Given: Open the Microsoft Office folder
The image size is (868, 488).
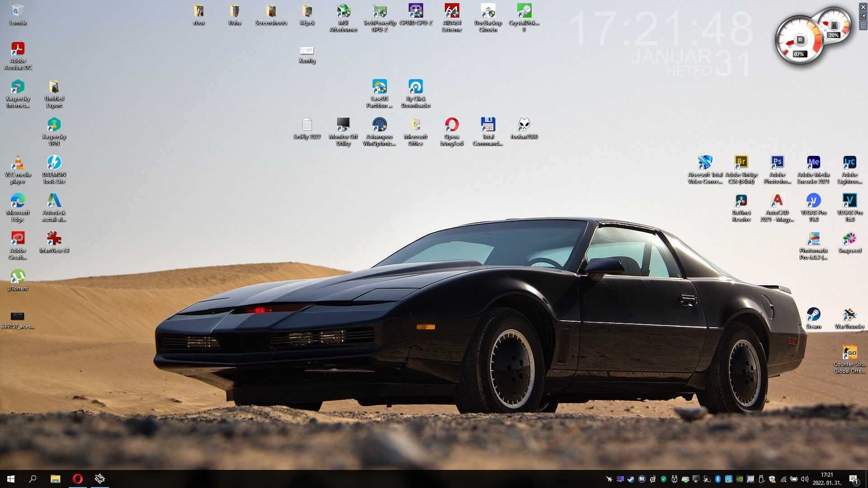Looking at the screenshot, I should pos(415,132).
